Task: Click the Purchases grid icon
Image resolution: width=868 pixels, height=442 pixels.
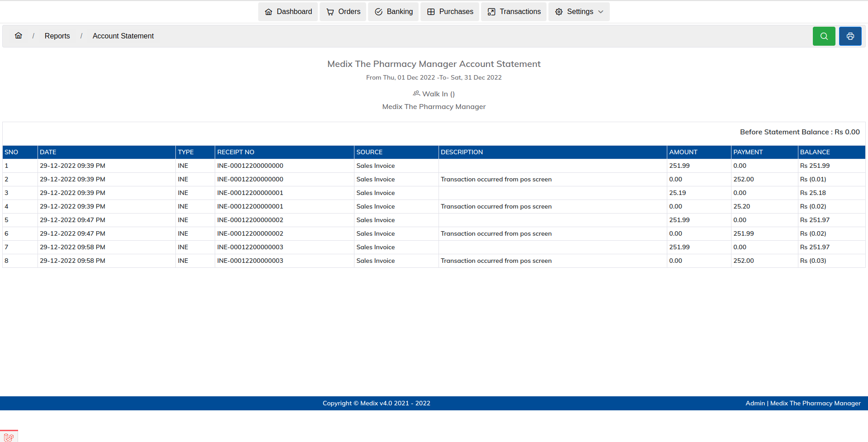Action: pyautogui.click(x=431, y=12)
